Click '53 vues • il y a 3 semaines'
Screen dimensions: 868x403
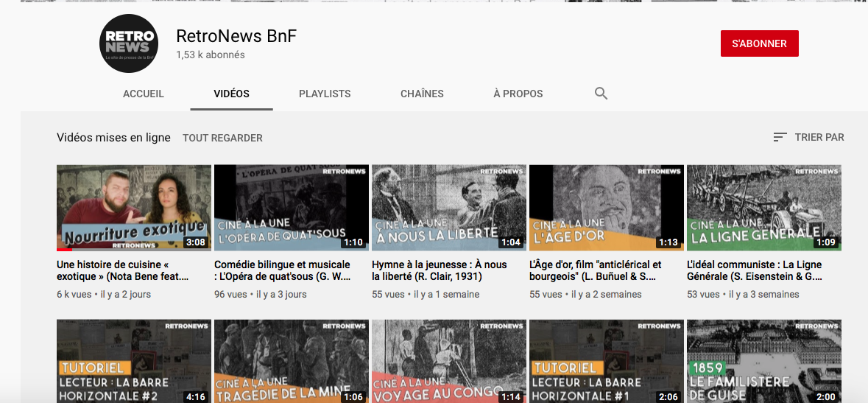click(x=743, y=295)
